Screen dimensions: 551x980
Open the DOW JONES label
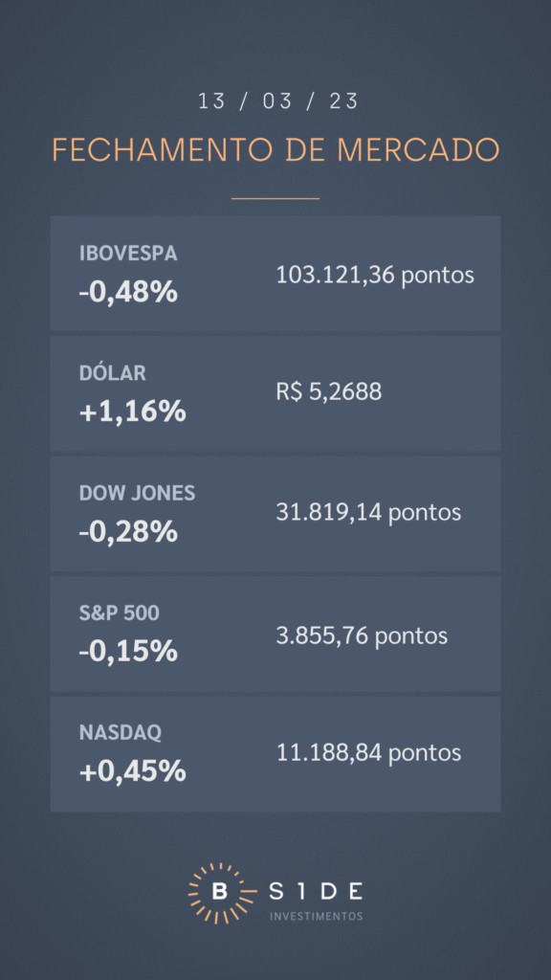click(x=137, y=493)
